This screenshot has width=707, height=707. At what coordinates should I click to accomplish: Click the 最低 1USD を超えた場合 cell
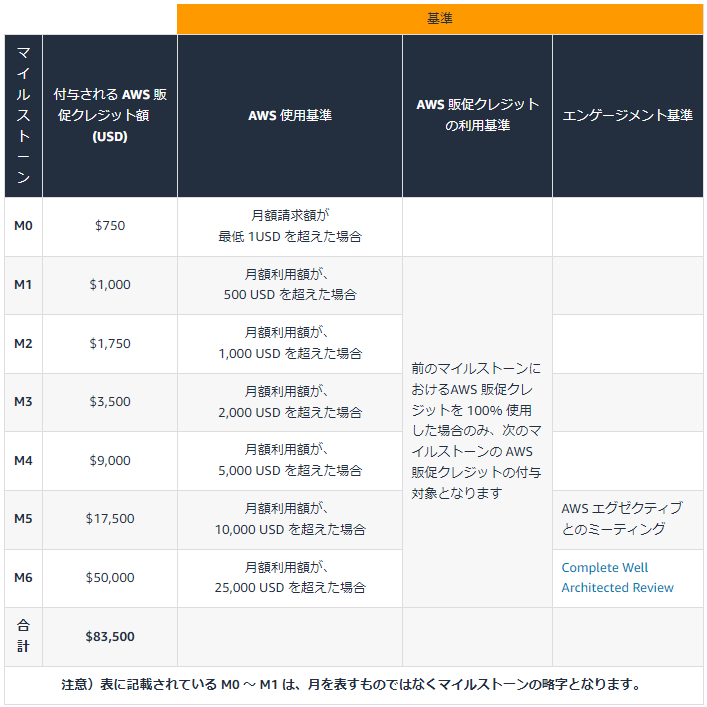pyautogui.click(x=290, y=226)
